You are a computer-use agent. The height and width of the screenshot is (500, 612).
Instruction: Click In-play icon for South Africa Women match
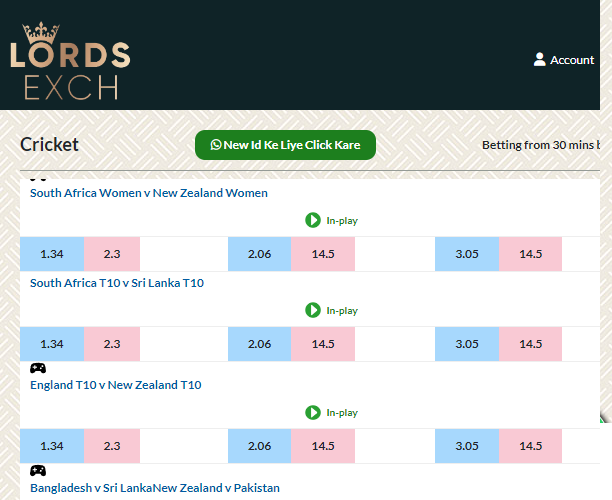313,220
